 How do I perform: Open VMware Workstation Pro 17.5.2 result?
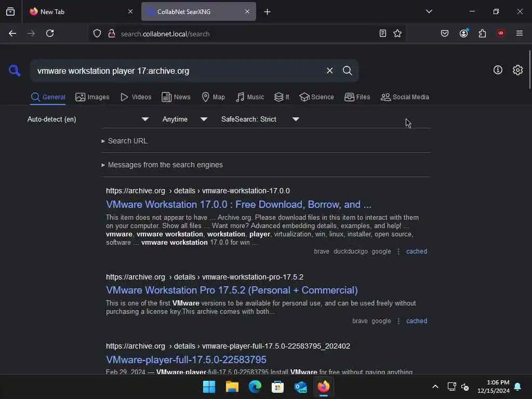[x=232, y=290]
